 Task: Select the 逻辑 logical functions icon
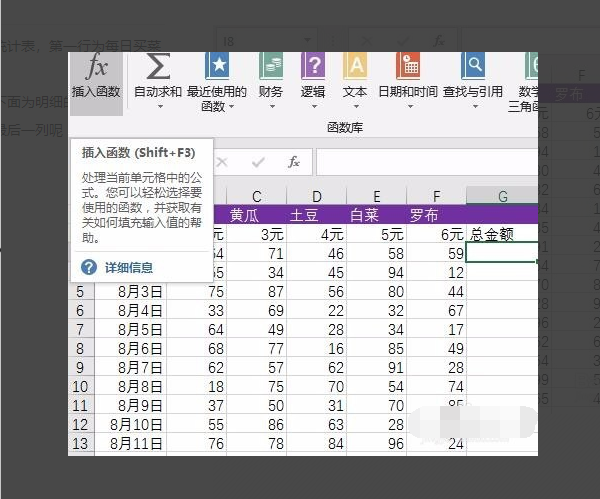pos(313,68)
